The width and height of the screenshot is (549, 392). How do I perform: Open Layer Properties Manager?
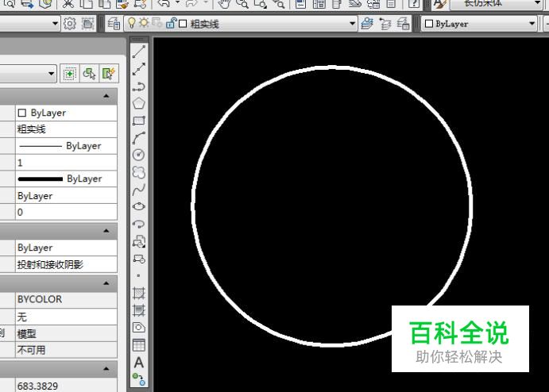114,24
